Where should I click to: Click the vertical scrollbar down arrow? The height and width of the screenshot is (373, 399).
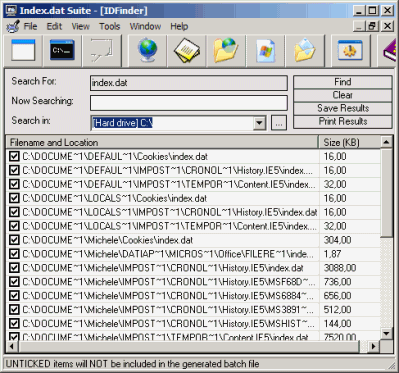coord(386,333)
